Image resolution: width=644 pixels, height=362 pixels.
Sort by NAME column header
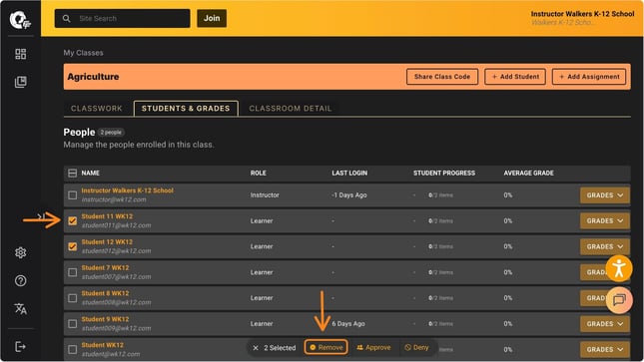click(90, 174)
